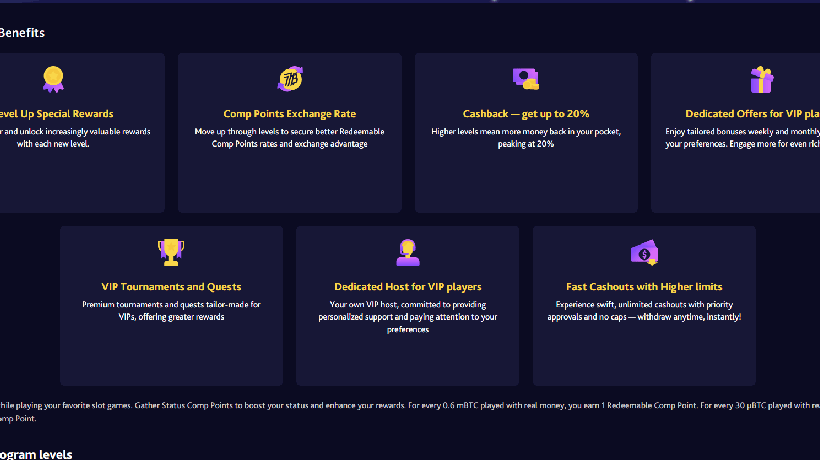
Task: Click the Comp Points card description text
Action: pos(290,138)
